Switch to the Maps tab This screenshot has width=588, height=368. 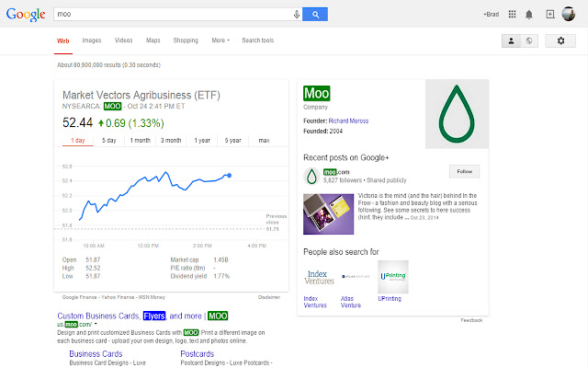pos(153,40)
